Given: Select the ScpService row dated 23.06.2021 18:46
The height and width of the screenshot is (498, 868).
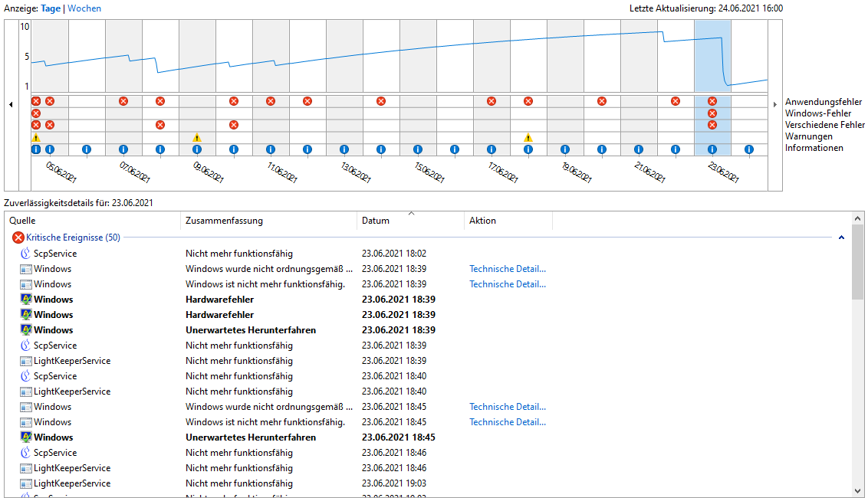Looking at the screenshot, I should (426, 453).
